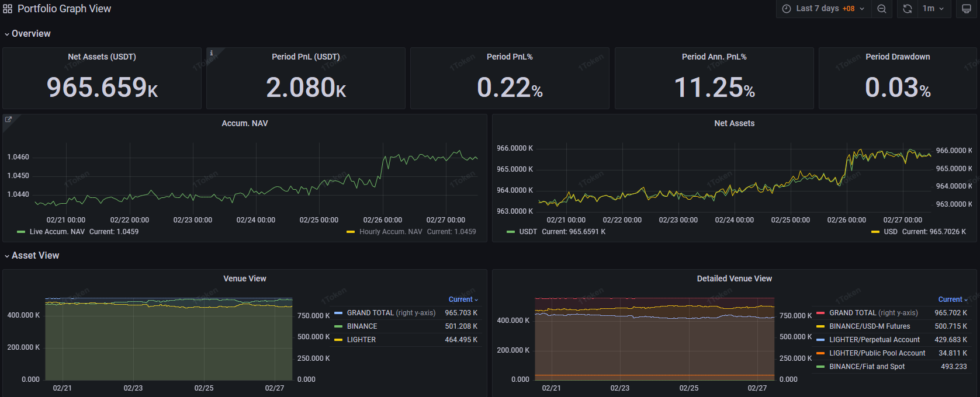Toggle LIGHTER/Public Pool Account legend series
The height and width of the screenshot is (397, 980).
(x=877, y=353)
